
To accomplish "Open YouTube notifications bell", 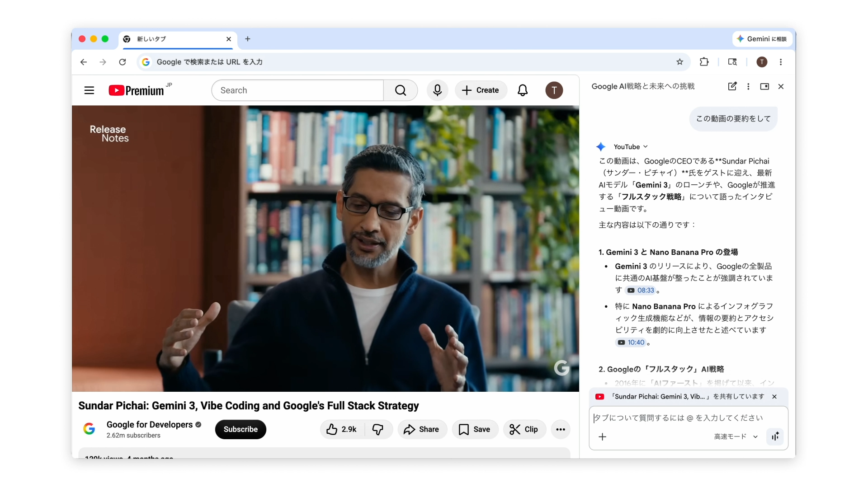I will [522, 90].
